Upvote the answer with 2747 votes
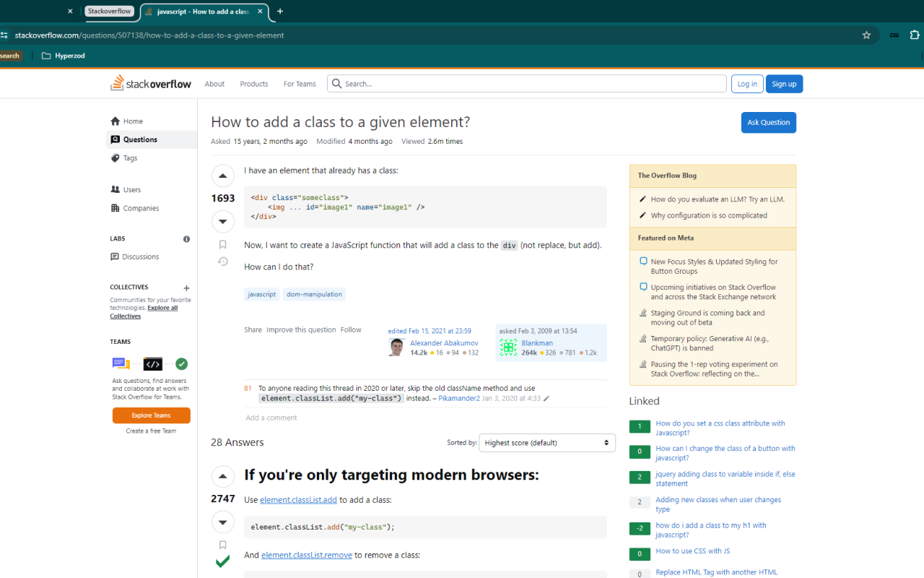The width and height of the screenshot is (924, 578). coord(222,476)
